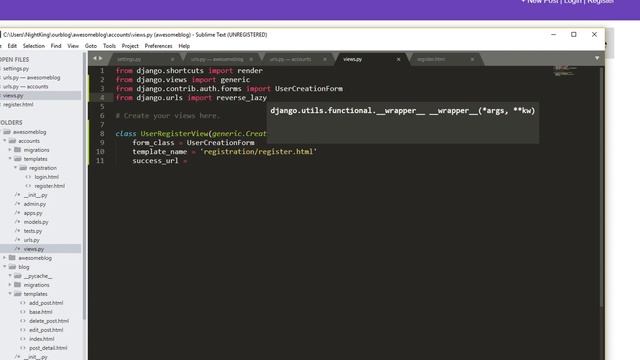Viewport: 640px width, 360px height.
Task: Open delete_post.html template
Action: pyautogui.click(x=49, y=321)
